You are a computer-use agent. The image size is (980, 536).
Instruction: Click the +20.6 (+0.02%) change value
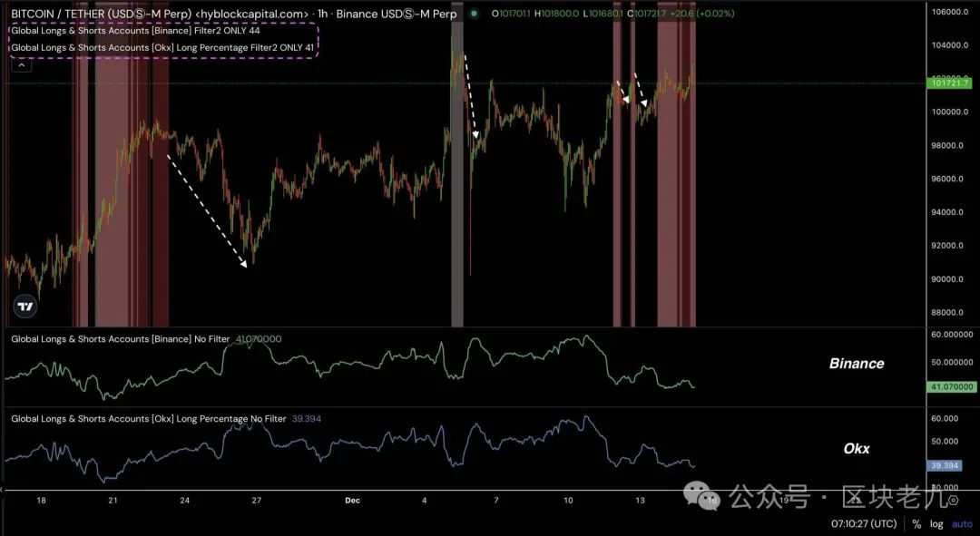click(x=701, y=13)
